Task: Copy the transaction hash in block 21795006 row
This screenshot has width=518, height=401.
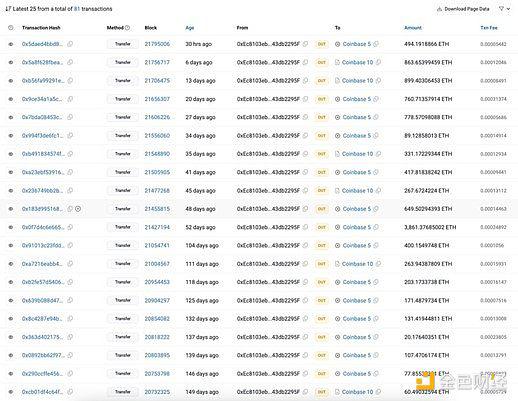Action: coord(70,44)
